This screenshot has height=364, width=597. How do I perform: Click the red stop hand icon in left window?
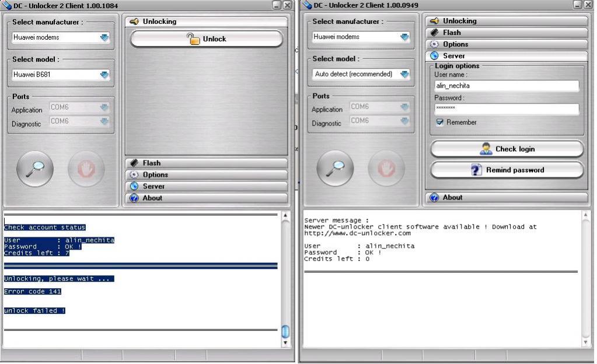pos(86,169)
